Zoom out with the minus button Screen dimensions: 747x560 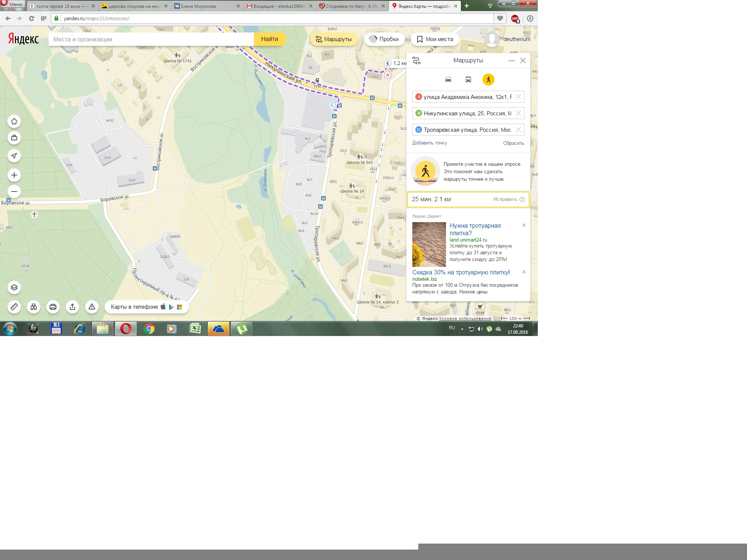click(14, 192)
